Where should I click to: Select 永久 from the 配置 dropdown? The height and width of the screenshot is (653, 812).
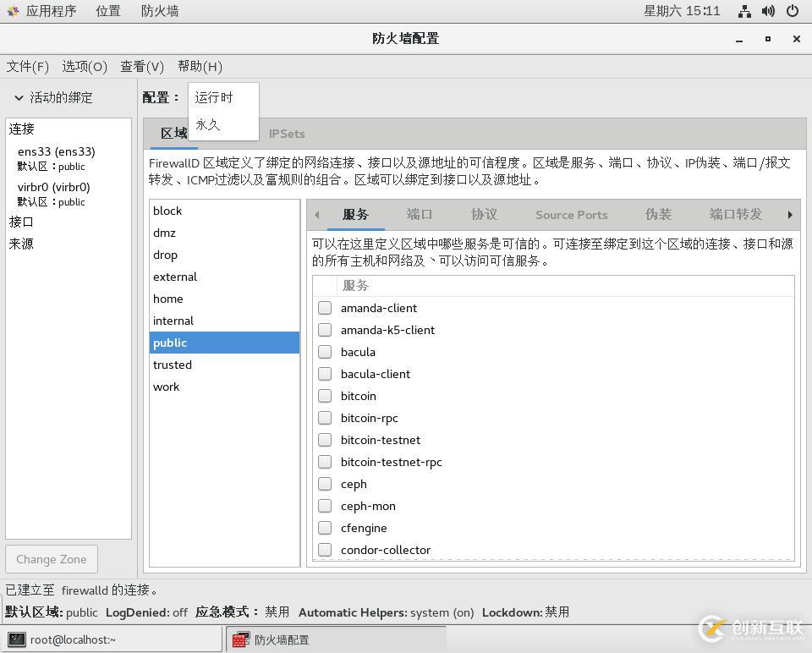206,124
